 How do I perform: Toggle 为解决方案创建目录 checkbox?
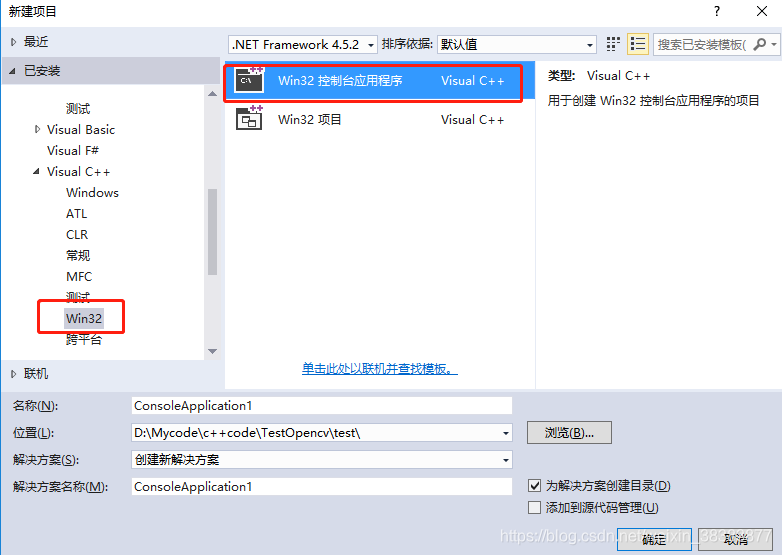tap(534, 485)
